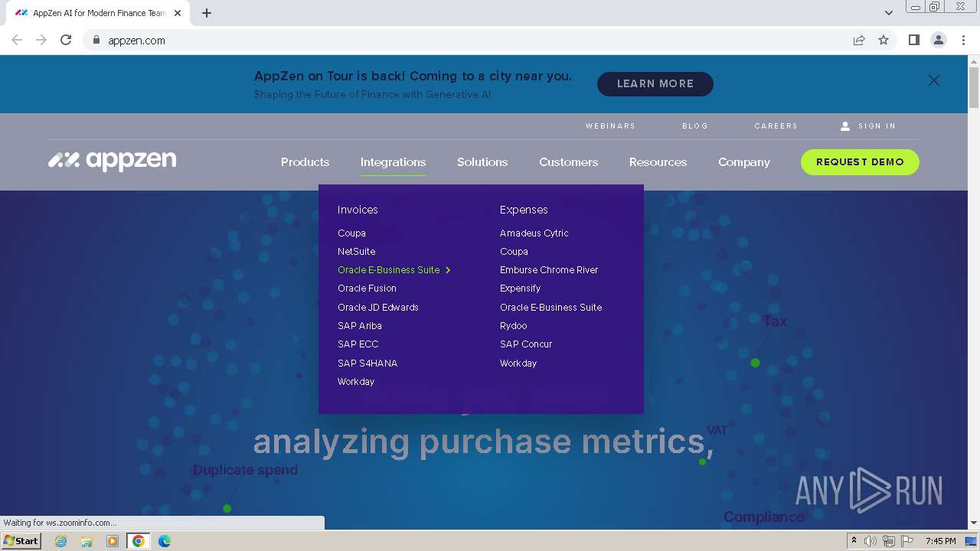
Task: Close the AppZen browser tab
Action: point(178,13)
